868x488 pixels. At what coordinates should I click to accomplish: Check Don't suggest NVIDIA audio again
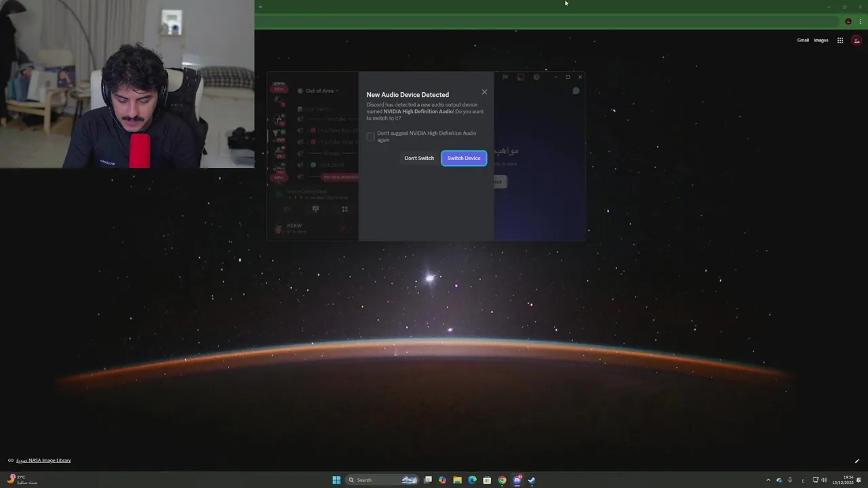[x=370, y=136]
